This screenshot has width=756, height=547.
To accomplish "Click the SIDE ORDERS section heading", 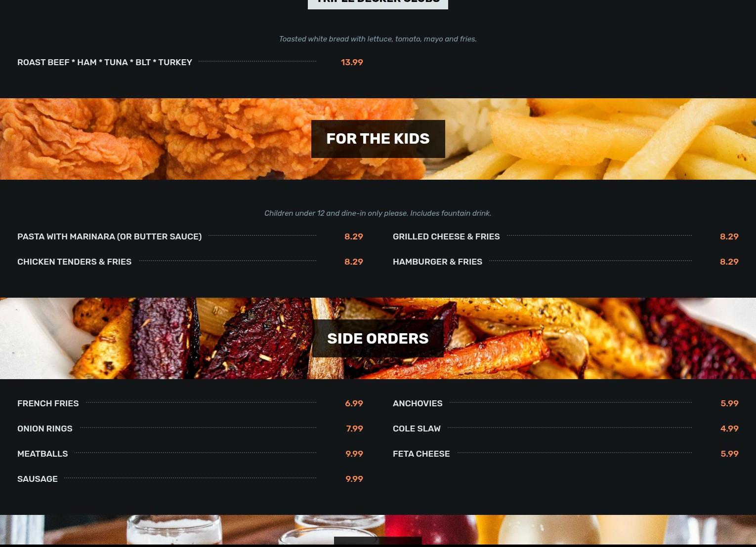I will [x=378, y=339].
